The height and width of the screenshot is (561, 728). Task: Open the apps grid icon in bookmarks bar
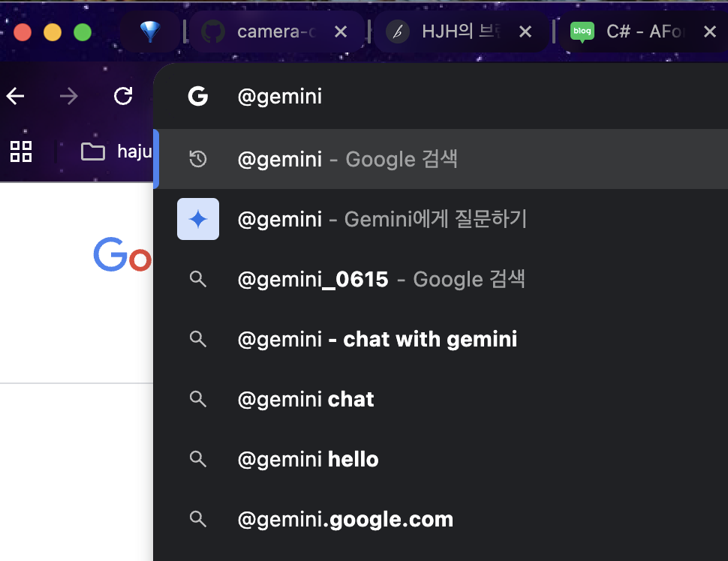21,151
